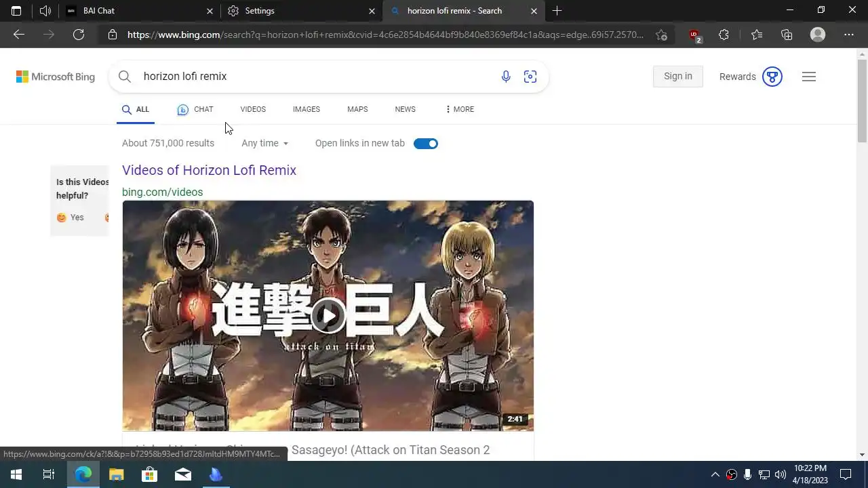Go back with the browser back arrow
868x488 pixels.
tap(19, 35)
